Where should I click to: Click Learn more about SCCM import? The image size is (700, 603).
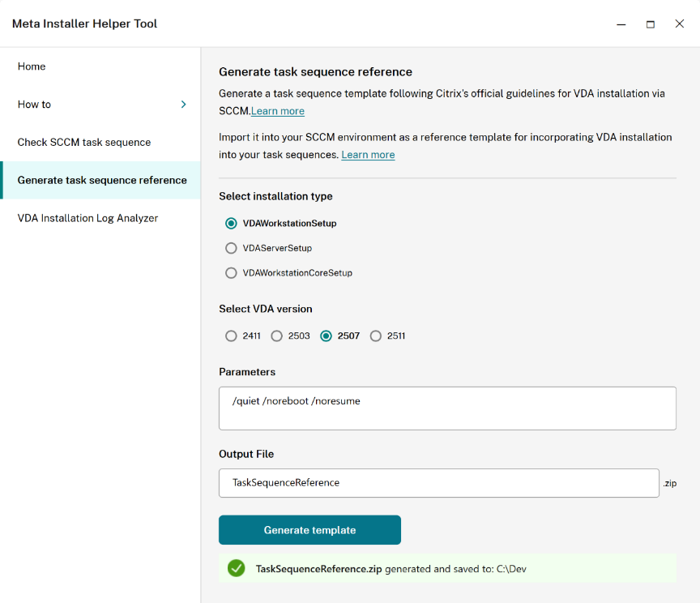click(368, 154)
